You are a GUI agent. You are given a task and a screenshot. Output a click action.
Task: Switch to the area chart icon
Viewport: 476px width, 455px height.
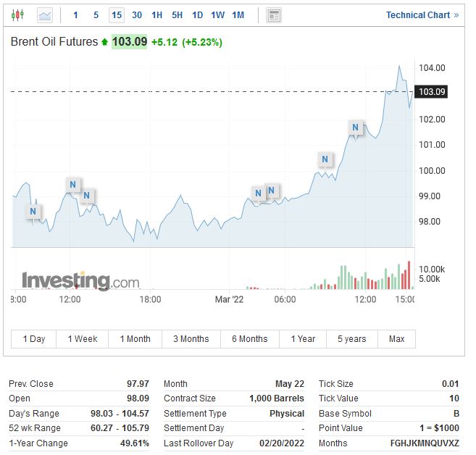[x=45, y=14]
